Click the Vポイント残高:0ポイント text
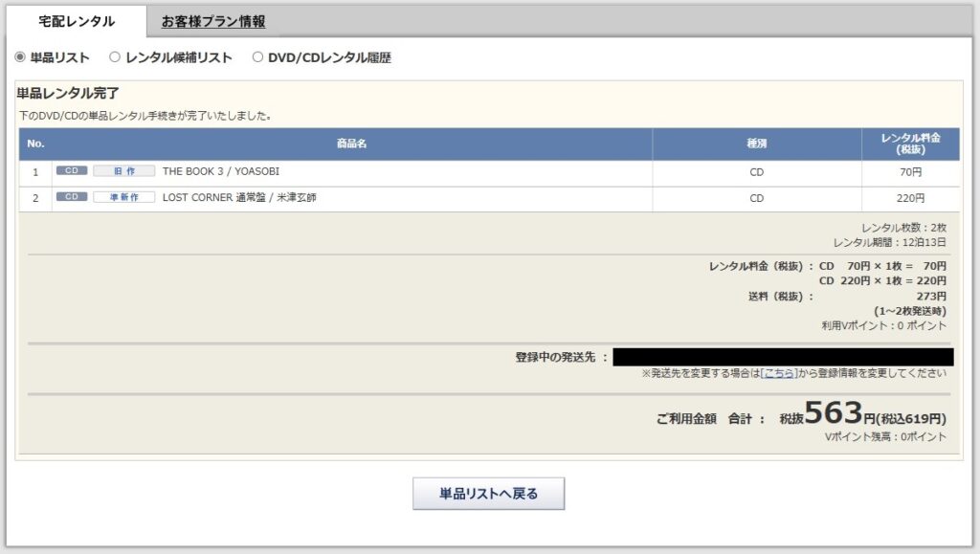980x554 pixels. (x=885, y=436)
